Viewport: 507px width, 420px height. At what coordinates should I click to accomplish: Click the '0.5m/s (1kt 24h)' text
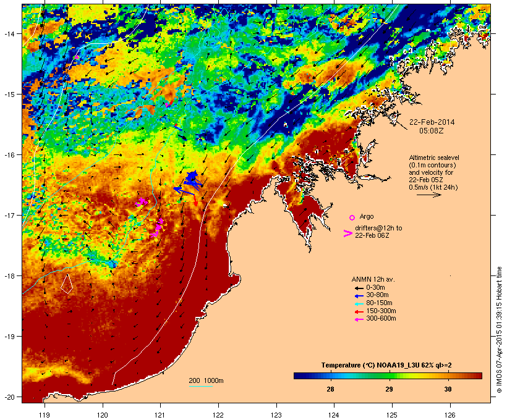[433, 187]
